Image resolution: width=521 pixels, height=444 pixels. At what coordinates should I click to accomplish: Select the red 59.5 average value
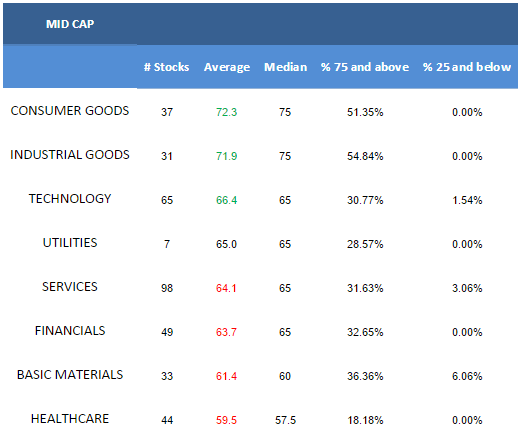tap(226, 420)
